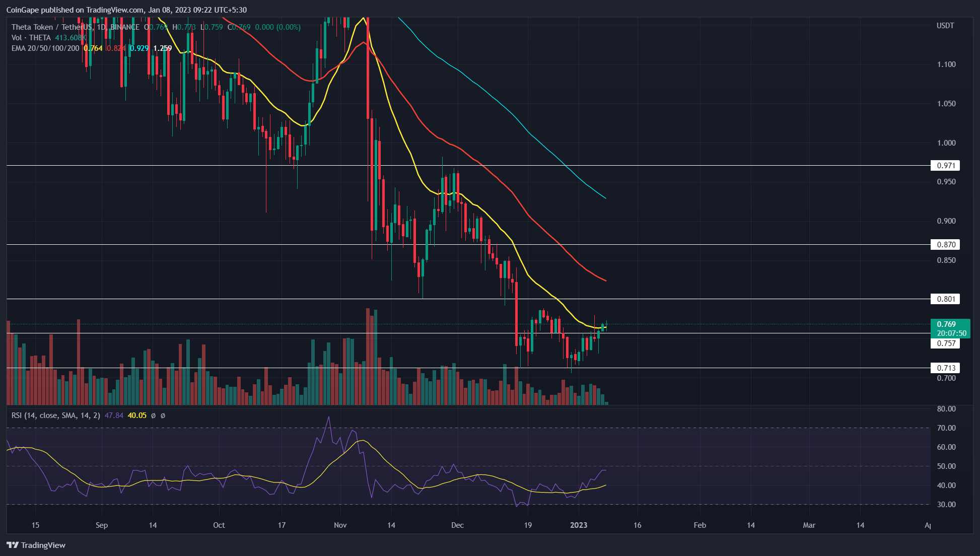Click the 50.00 RSI axis label
The width and height of the screenshot is (980, 556).
(946, 466)
